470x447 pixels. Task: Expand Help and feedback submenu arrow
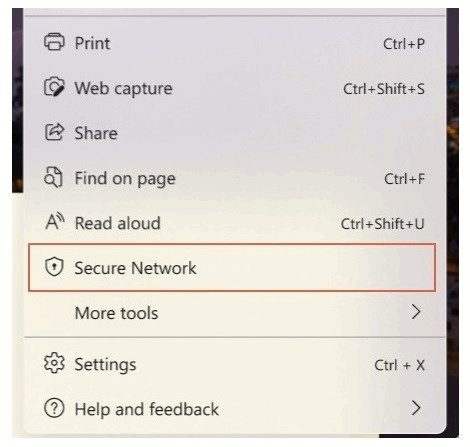(415, 408)
